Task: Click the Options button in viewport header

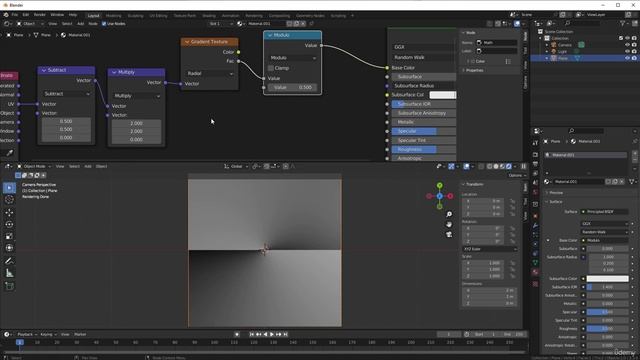Action: (517, 176)
